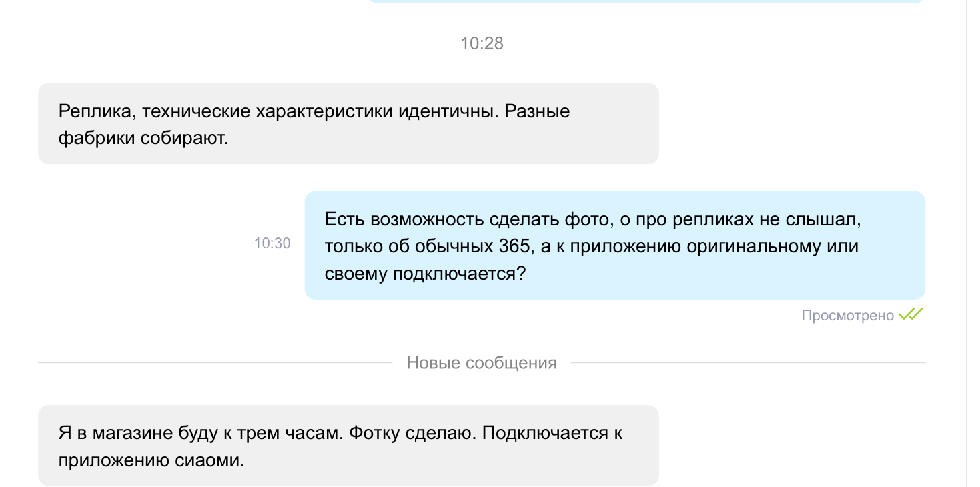Select the 10:30 message timestamp
980x487 pixels.
click(272, 243)
